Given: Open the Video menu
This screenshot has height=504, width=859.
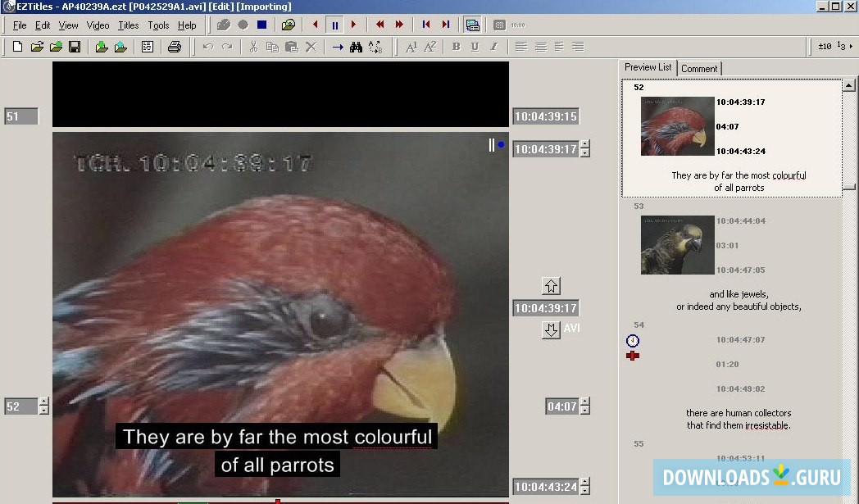Looking at the screenshot, I should 98,25.
